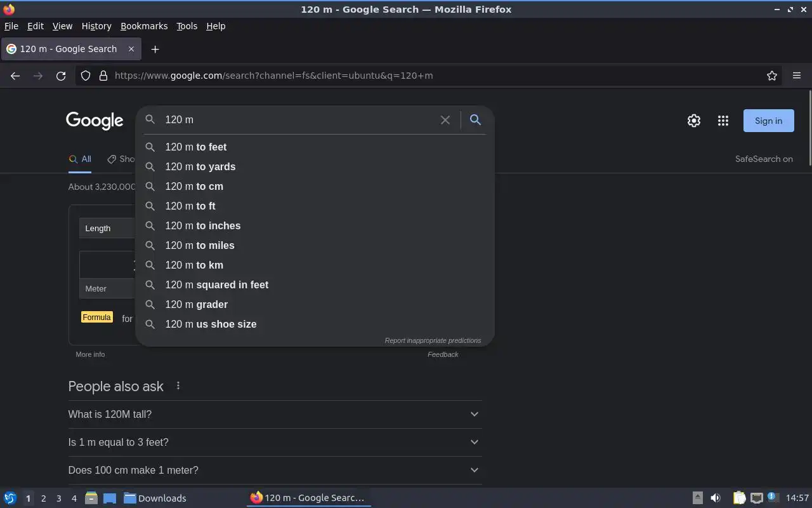The width and height of the screenshot is (812, 508).
Task: Open the Firefox hamburger application menu
Action: tap(797, 76)
